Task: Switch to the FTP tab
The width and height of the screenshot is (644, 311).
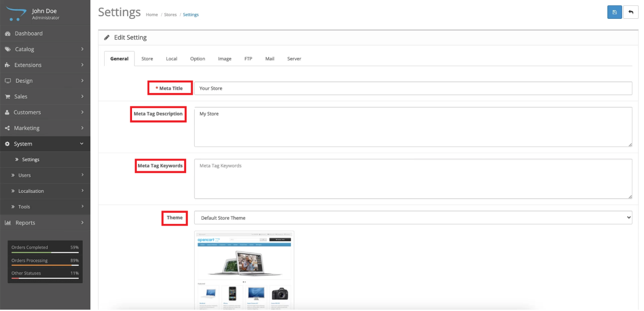Action: tap(248, 59)
